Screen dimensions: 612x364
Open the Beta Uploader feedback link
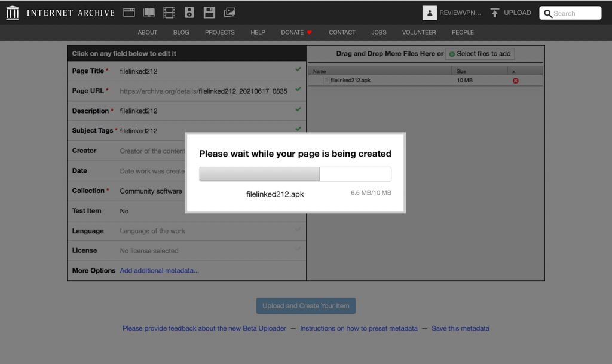(x=204, y=329)
